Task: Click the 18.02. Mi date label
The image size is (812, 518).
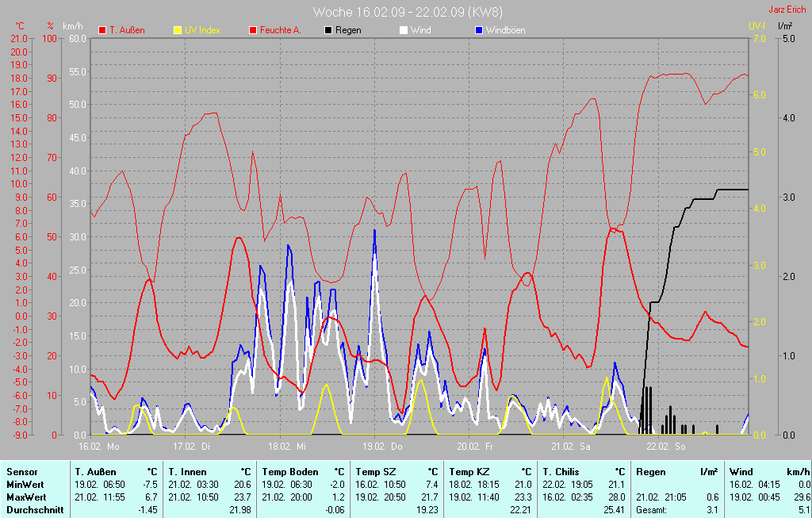Action: pos(287,447)
